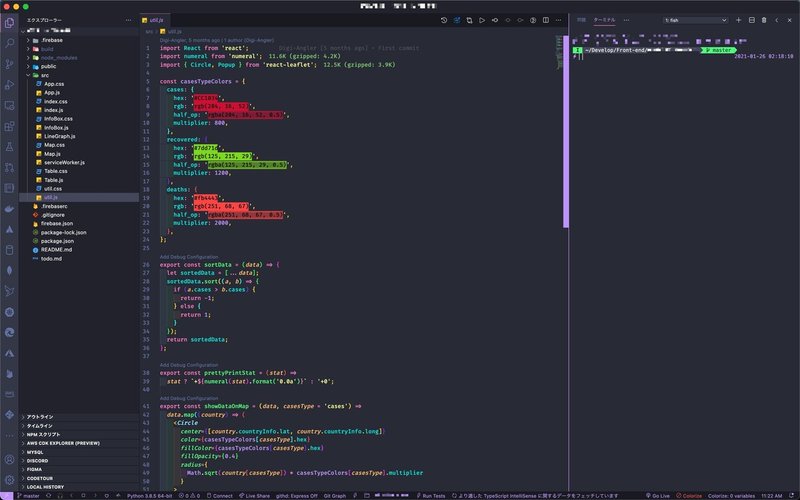The width and height of the screenshot is (800, 500).
Task: Open the Search view in activity bar
Action: [x=9, y=43]
